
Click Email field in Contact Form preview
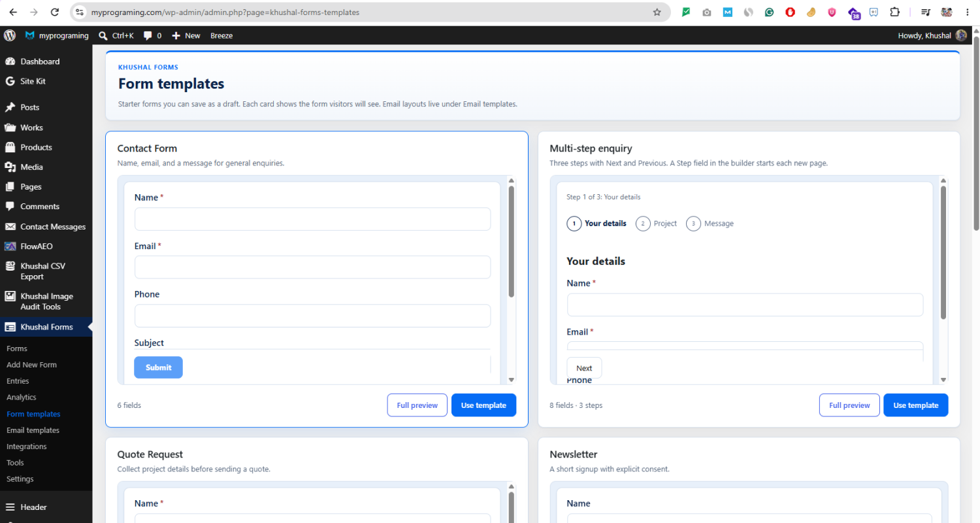pyautogui.click(x=312, y=267)
